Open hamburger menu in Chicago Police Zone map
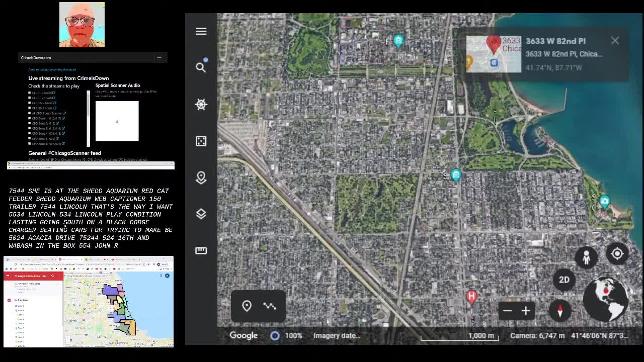The image size is (644, 362). [x=8, y=276]
